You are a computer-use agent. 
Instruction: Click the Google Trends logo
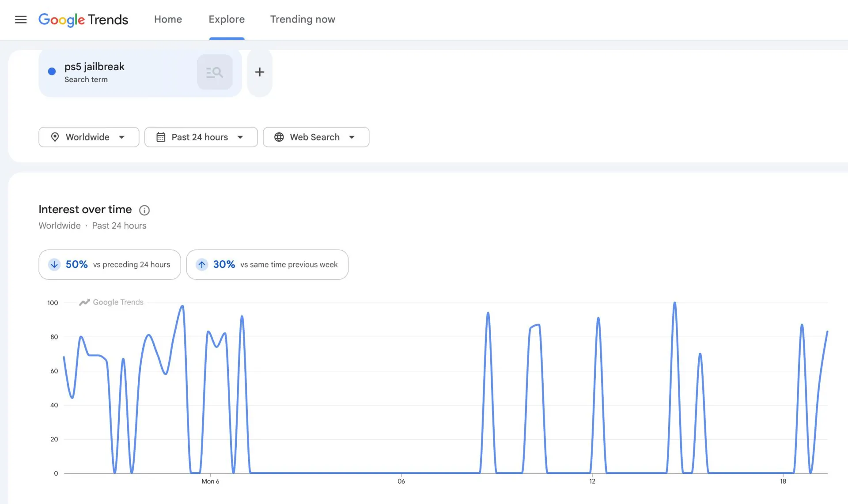point(83,19)
